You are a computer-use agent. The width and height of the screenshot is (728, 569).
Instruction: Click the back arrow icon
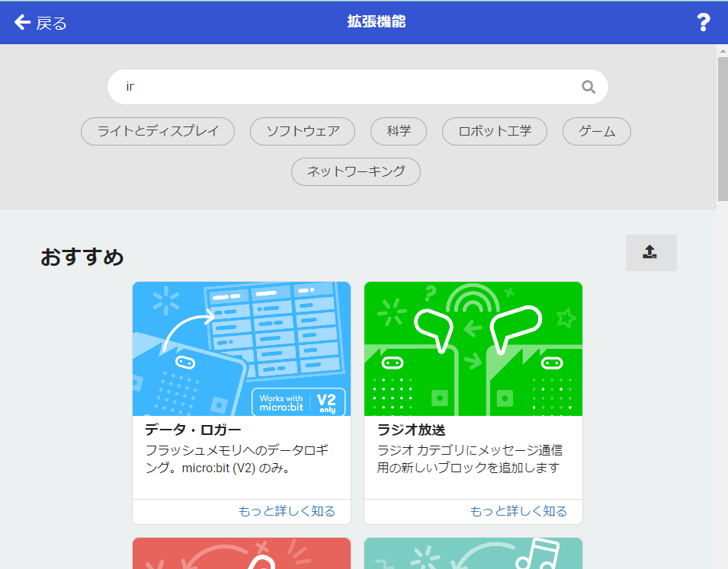(x=22, y=22)
